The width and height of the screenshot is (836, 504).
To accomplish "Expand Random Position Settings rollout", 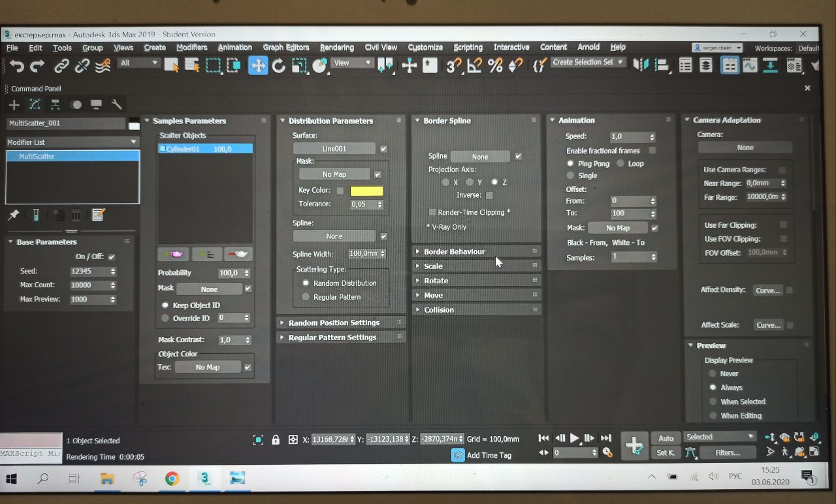I will (341, 323).
